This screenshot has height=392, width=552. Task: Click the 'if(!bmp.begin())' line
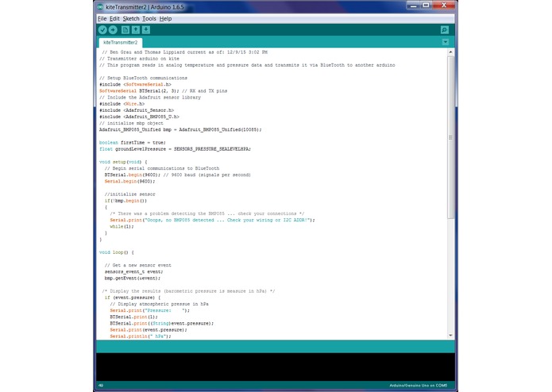pyautogui.click(x=125, y=201)
